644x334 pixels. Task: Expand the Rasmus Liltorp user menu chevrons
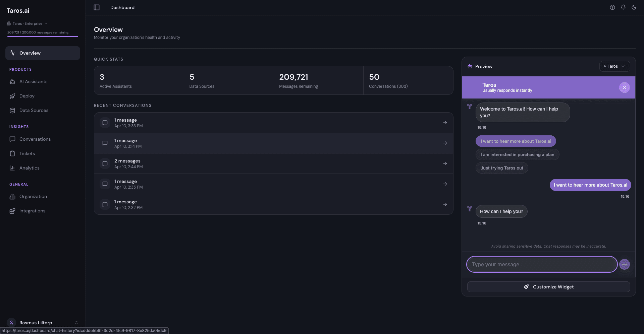pos(76,323)
